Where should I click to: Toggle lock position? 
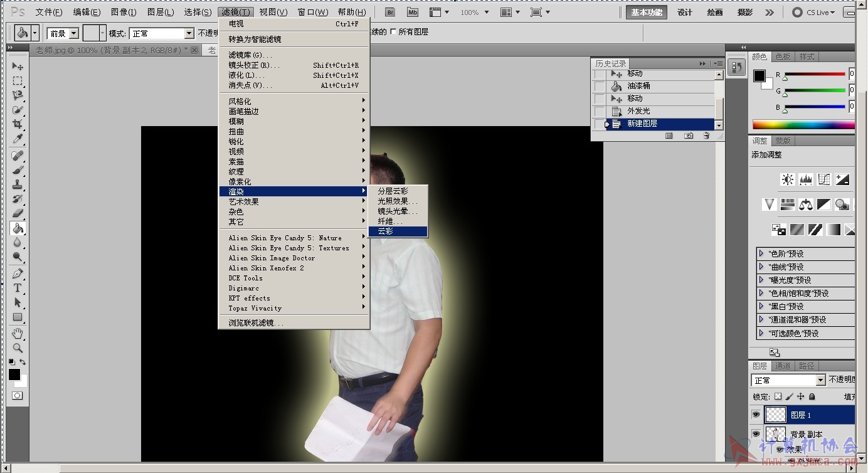pos(801,396)
